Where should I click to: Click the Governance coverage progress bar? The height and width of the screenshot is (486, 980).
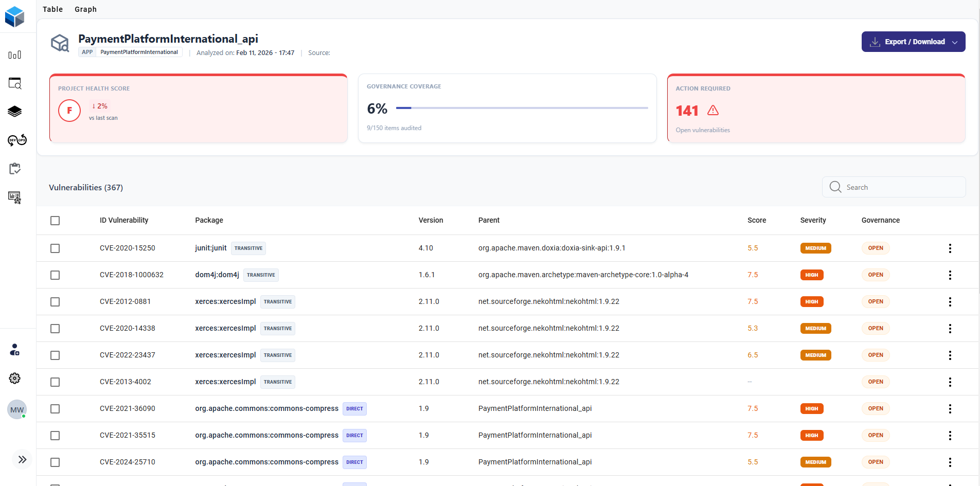click(522, 108)
